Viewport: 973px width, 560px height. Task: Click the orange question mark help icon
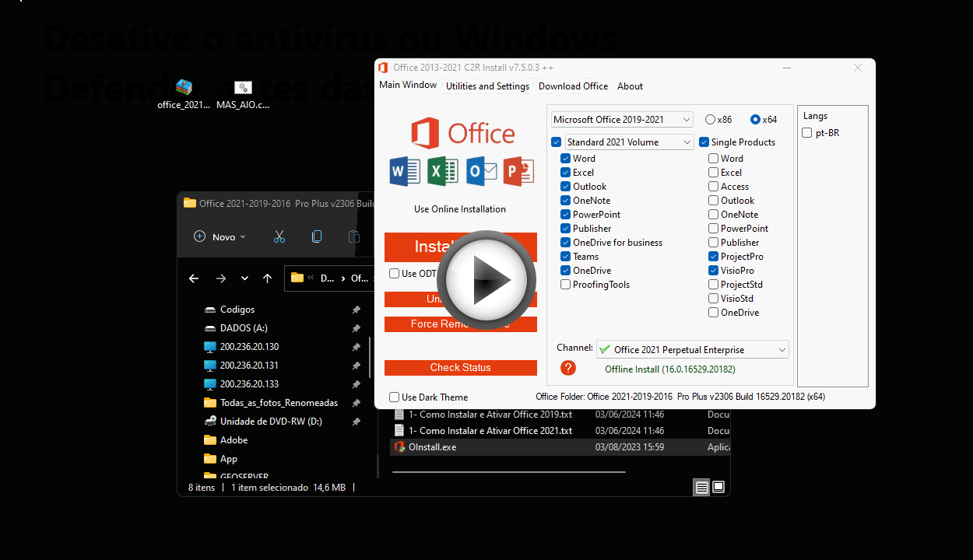[567, 368]
